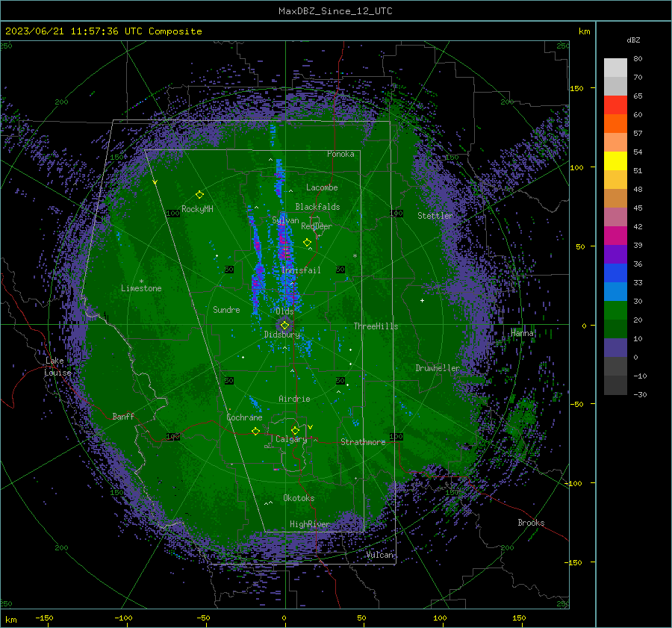Select the Sylvan label
Image resolution: width=672 pixels, height=628 pixels.
point(285,220)
